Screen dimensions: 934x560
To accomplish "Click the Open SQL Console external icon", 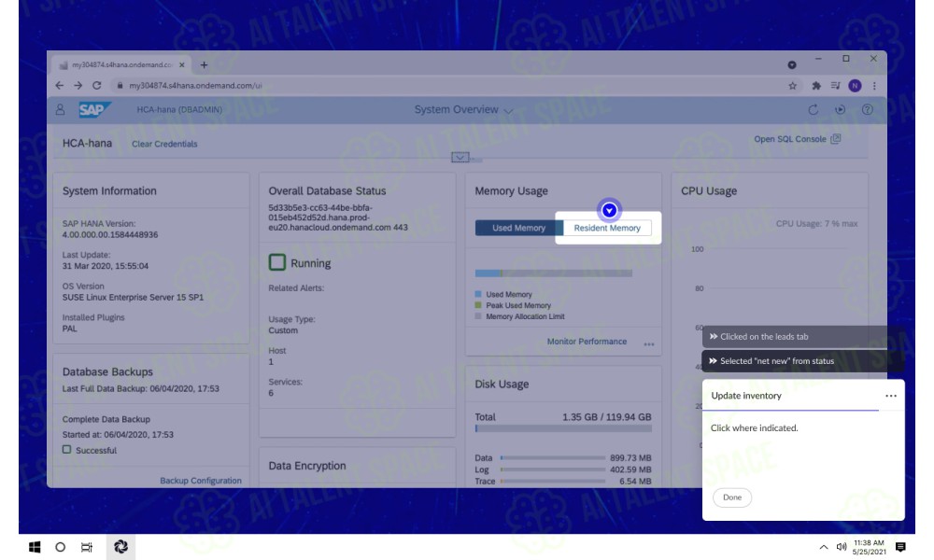I will click(836, 139).
